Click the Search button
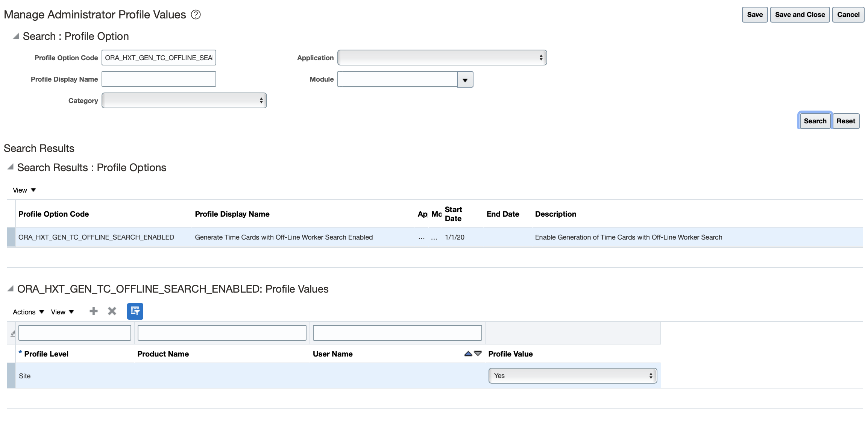Viewport: 868px width, 431px height. (x=815, y=121)
